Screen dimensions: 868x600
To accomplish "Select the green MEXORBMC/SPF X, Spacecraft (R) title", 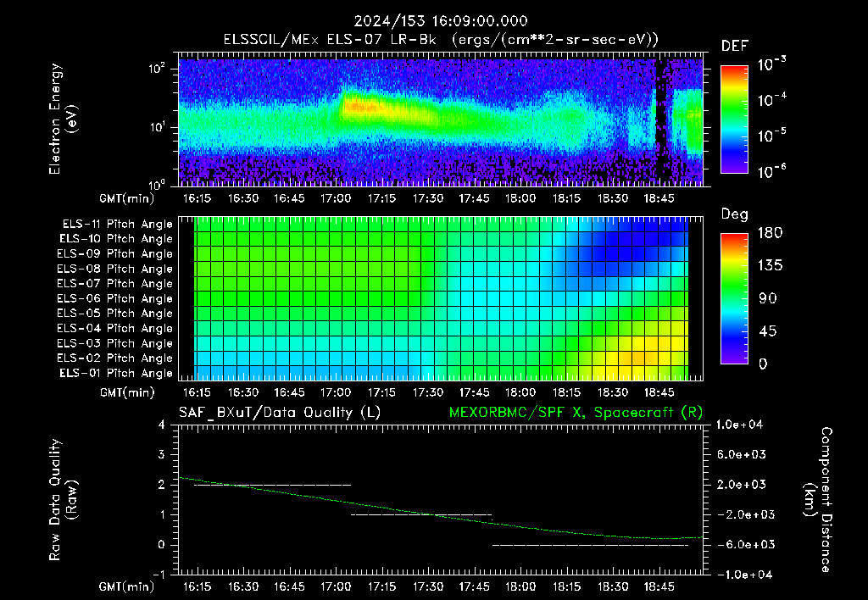I will point(576,413).
